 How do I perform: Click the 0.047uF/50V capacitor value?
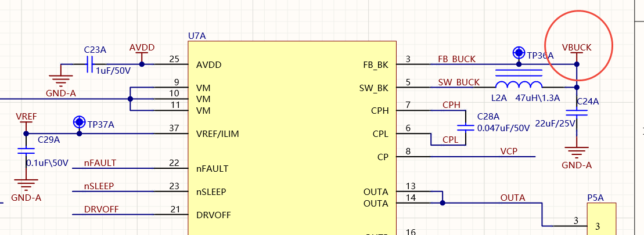tap(503, 128)
